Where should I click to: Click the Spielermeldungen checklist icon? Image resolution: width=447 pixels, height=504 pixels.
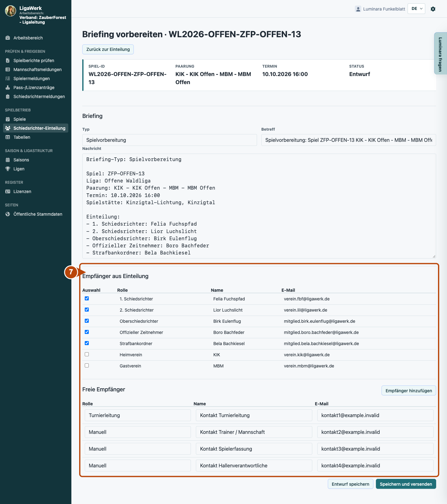[8, 79]
